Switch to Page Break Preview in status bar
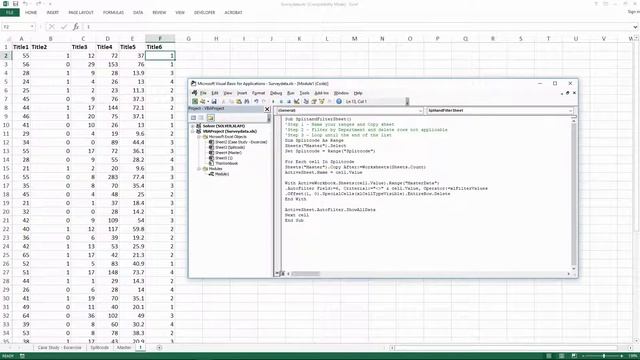 pyautogui.click(x=574, y=356)
